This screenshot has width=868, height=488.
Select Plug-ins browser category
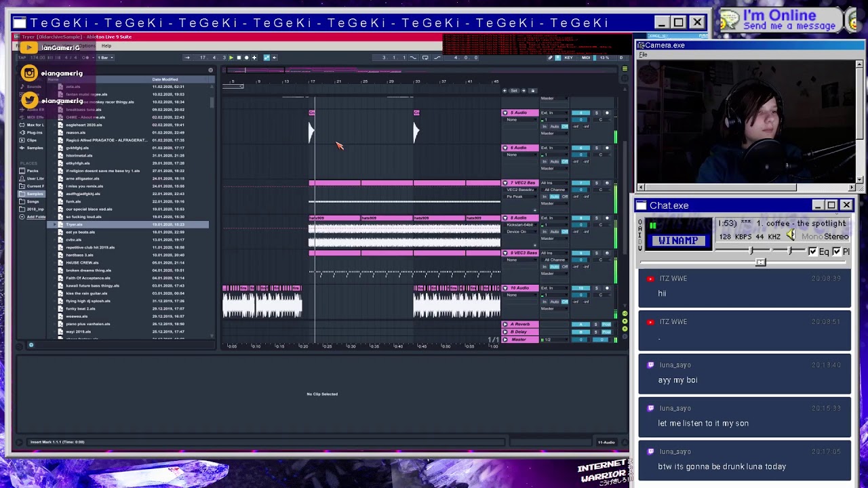(x=31, y=132)
